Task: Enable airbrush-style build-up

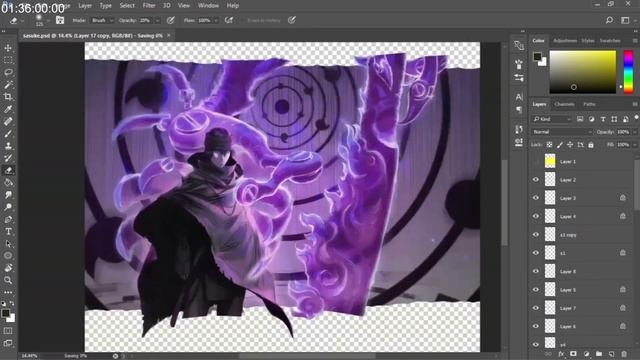Action: pos(229,20)
